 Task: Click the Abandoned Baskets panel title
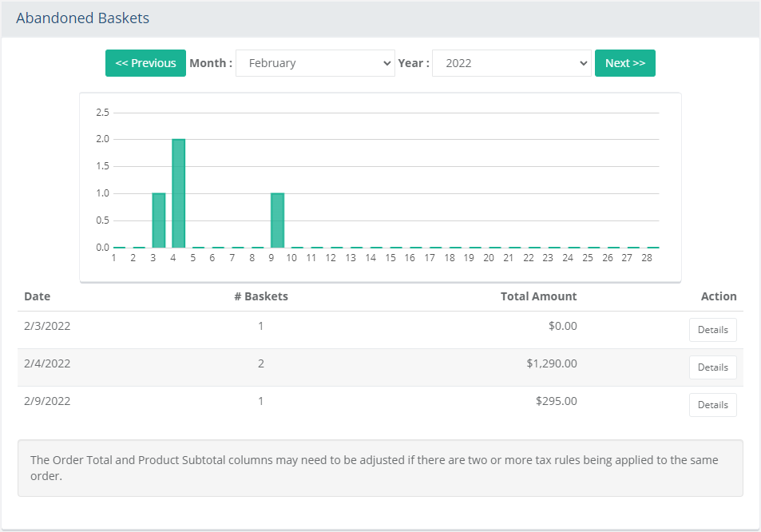[x=82, y=18]
